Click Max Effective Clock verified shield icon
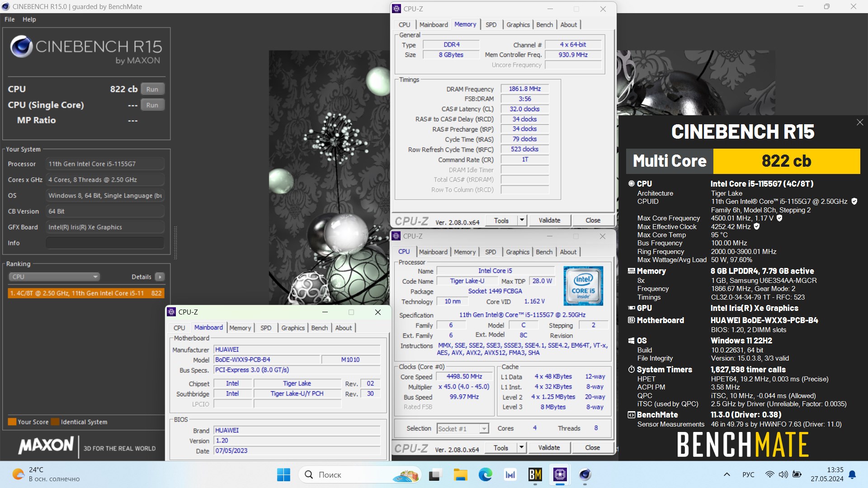The height and width of the screenshot is (488, 868). click(x=757, y=227)
